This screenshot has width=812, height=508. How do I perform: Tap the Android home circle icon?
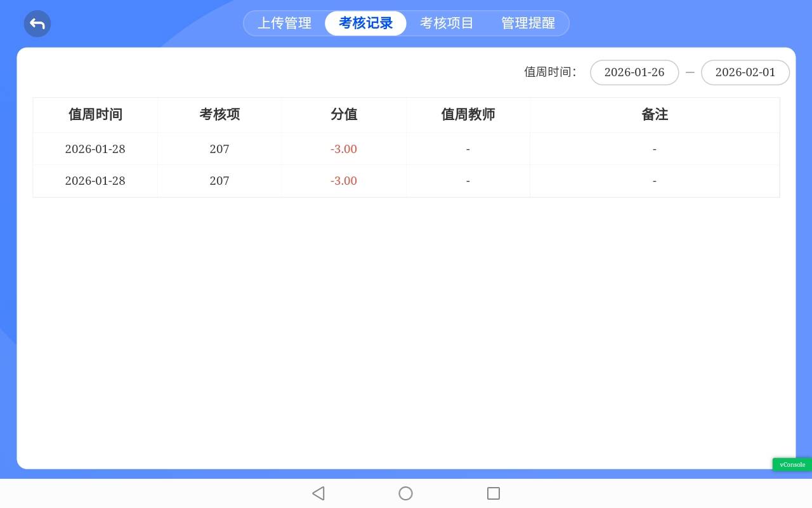(x=405, y=493)
